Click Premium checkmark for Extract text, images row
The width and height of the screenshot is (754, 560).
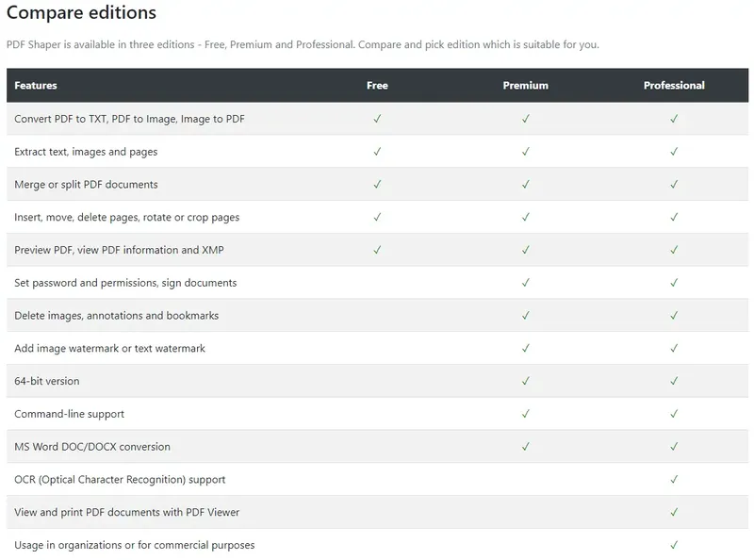[526, 152]
